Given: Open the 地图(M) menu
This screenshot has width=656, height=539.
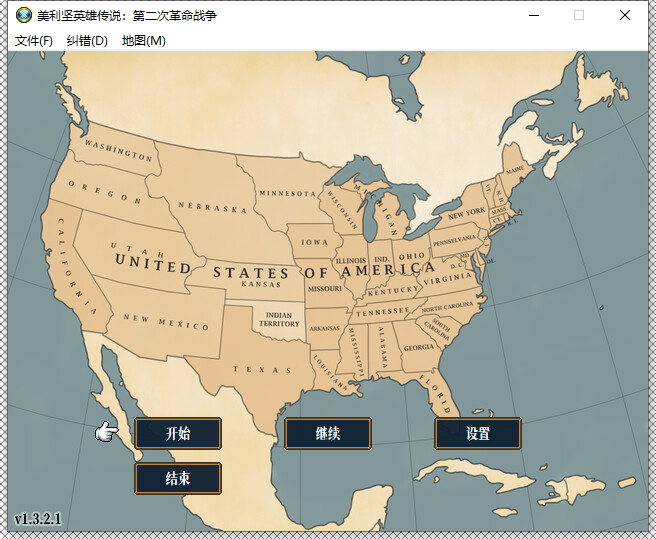Looking at the screenshot, I should [143, 41].
